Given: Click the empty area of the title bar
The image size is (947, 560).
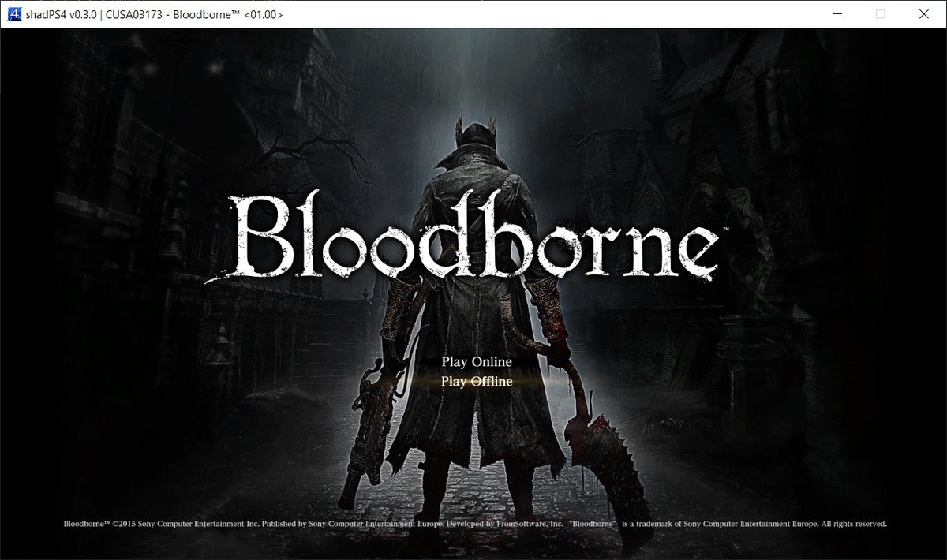Looking at the screenshot, I should point(552,14).
